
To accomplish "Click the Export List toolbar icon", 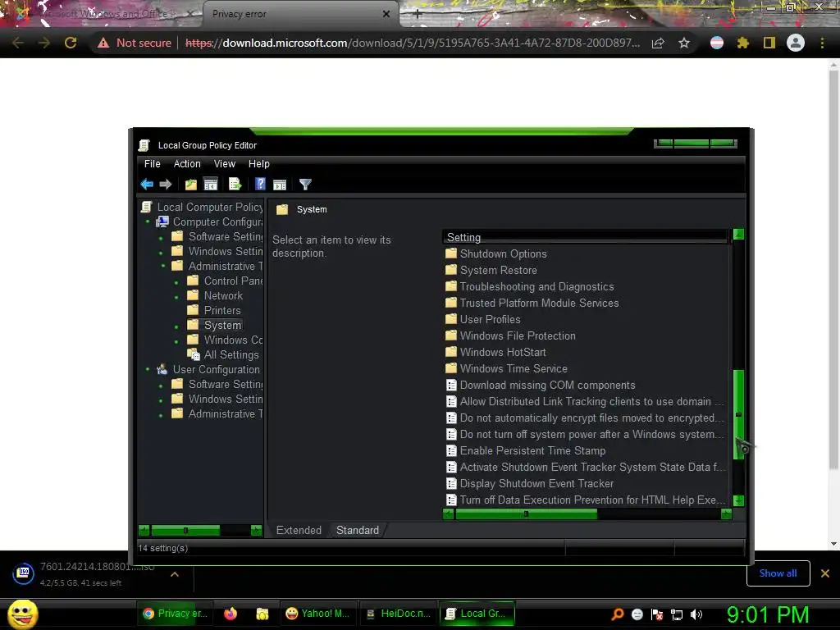I will pos(235,185).
